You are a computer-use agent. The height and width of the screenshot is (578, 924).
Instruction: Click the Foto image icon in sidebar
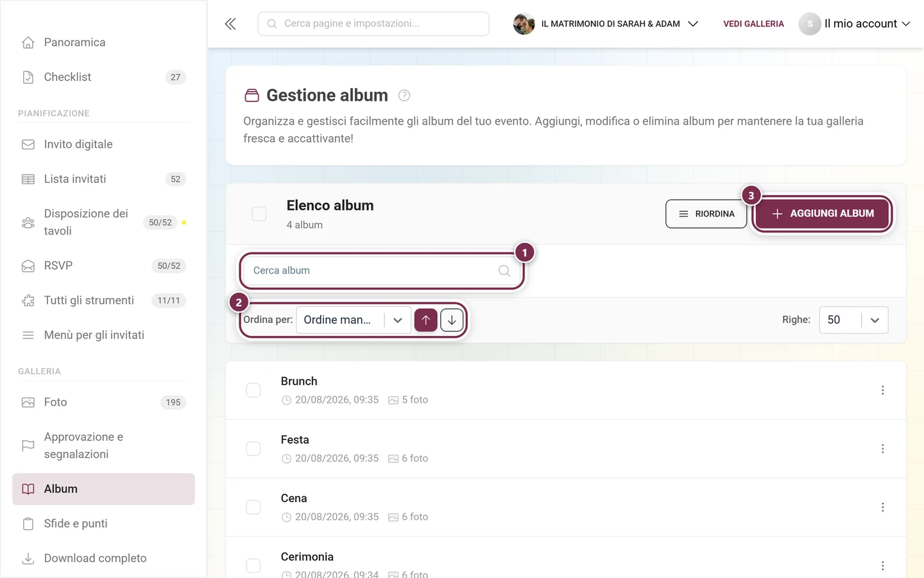click(x=28, y=403)
